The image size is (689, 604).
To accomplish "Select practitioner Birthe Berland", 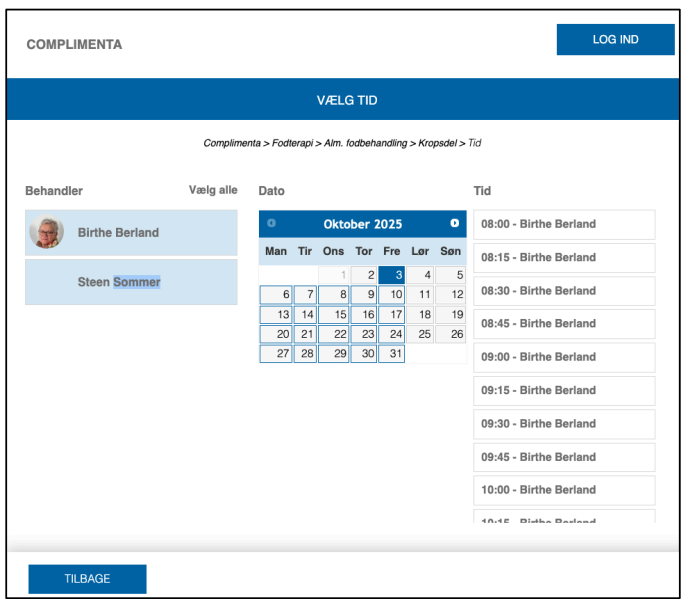I will pos(118,232).
